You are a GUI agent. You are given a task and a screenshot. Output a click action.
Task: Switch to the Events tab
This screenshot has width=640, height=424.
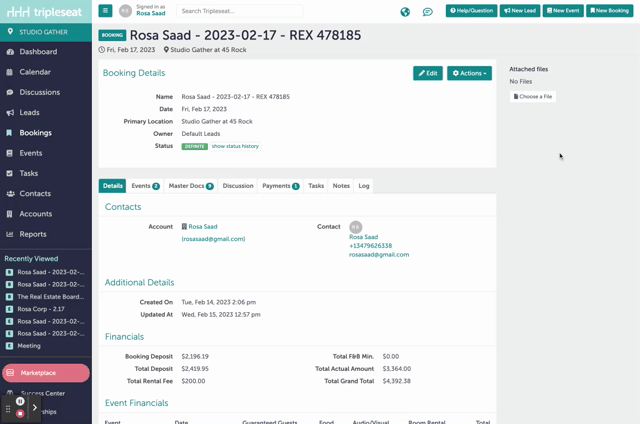145,186
